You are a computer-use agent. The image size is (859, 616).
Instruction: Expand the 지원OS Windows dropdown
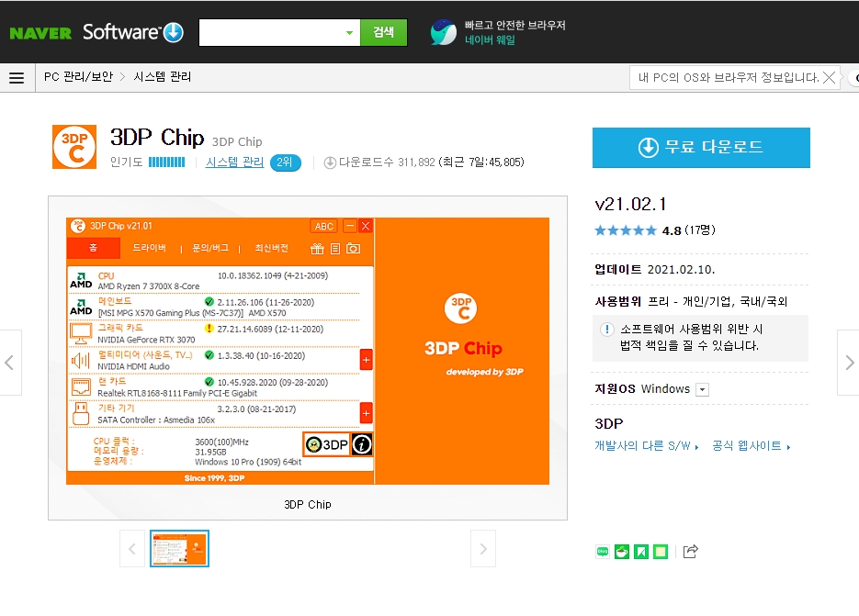pyautogui.click(x=702, y=389)
